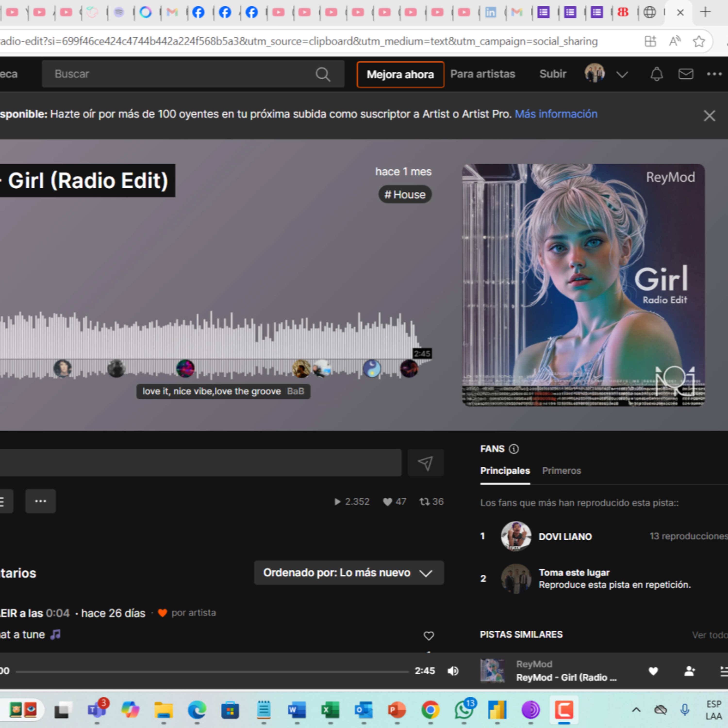This screenshot has width=728, height=728.
Task: Open Outlook from the taskbar
Action: pyautogui.click(x=363, y=710)
